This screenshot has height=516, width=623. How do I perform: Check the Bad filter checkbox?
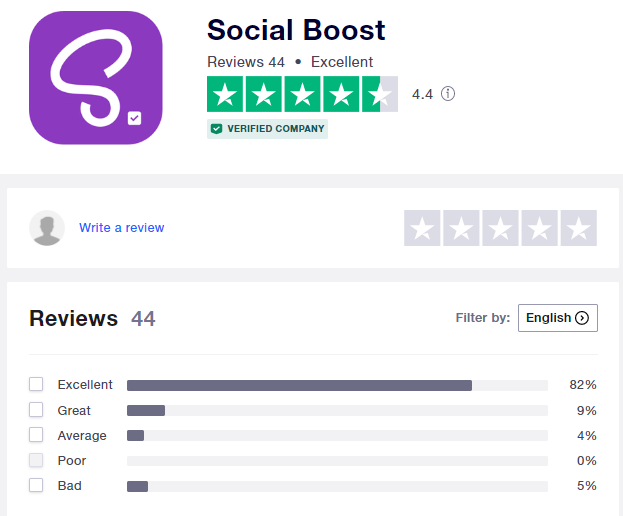(x=36, y=485)
